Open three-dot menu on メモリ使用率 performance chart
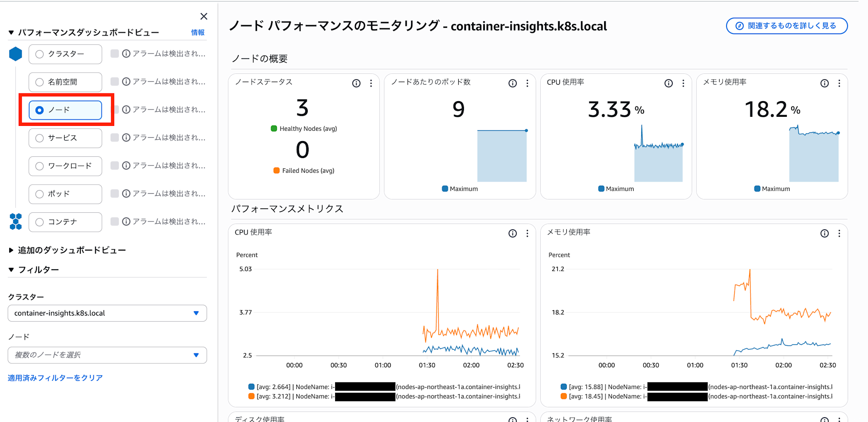Viewport: 868px width, 422px height. point(839,234)
